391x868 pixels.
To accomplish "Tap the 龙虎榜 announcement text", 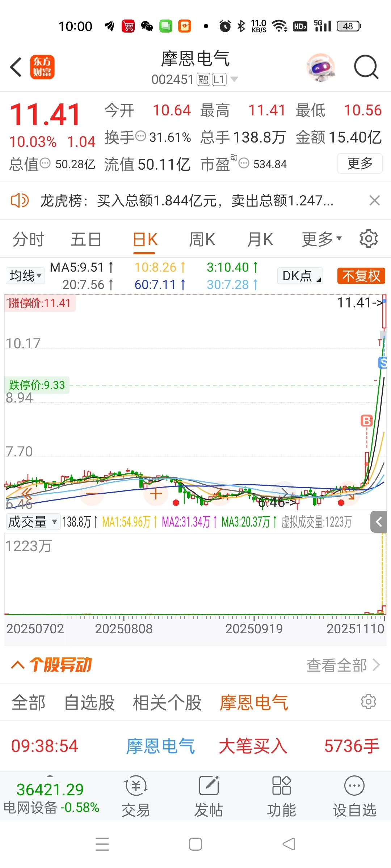I will pyautogui.click(x=186, y=200).
